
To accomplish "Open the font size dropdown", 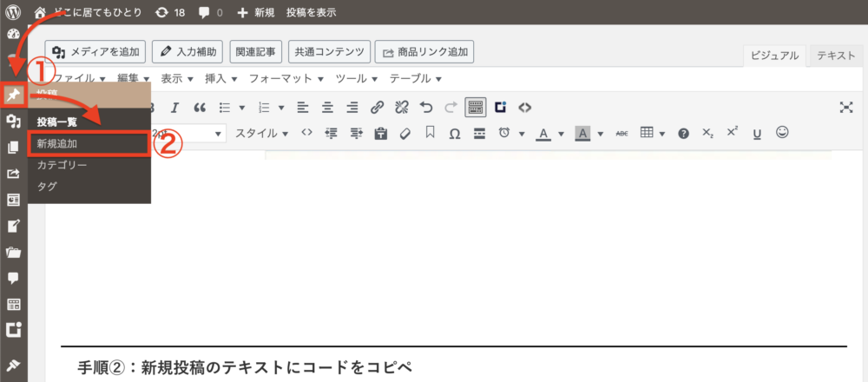I will 188,134.
